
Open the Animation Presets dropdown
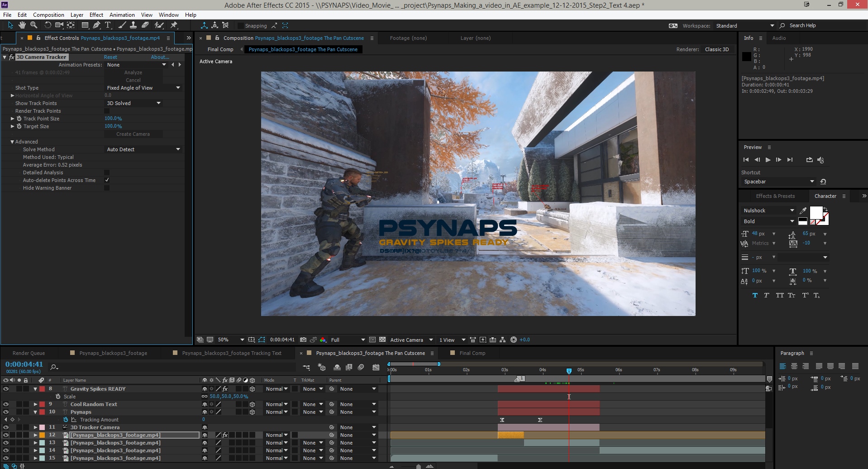click(136, 65)
